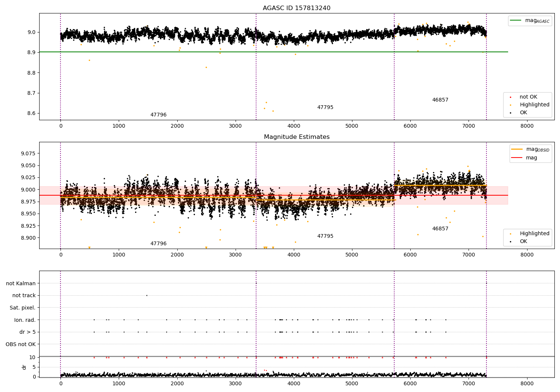
Task: Click the "Sat. pixel." axis label
Action: pos(22,308)
